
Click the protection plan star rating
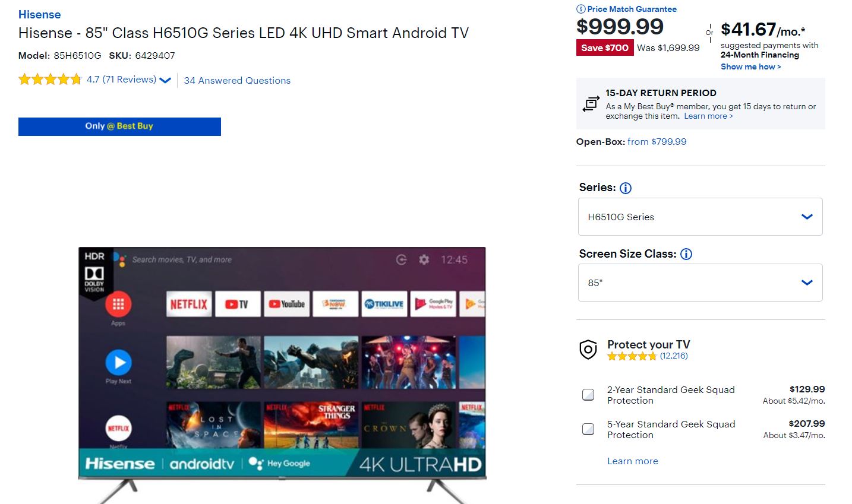pyautogui.click(x=632, y=356)
